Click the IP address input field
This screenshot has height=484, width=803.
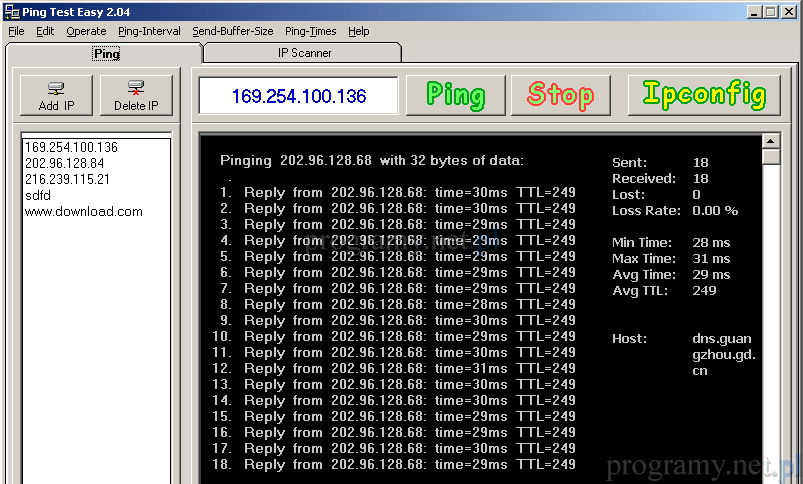pos(298,96)
